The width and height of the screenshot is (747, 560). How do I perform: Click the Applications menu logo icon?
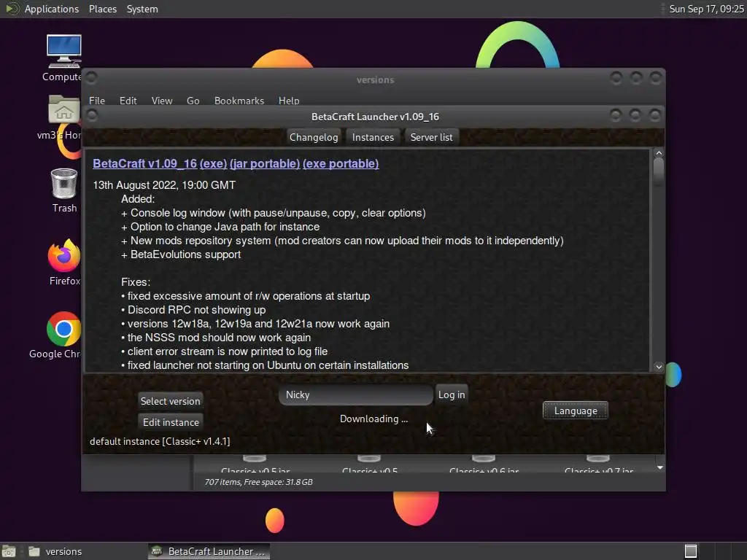tap(12, 9)
